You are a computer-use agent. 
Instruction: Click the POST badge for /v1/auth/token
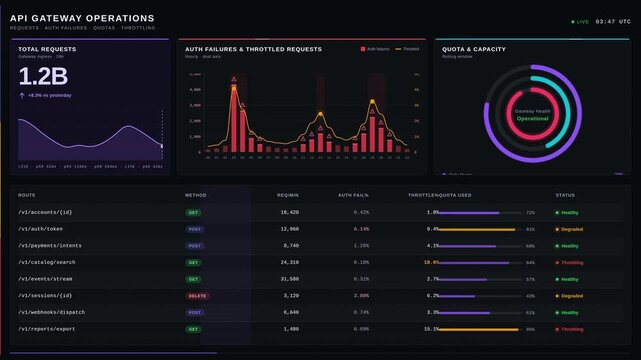coord(195,229)
